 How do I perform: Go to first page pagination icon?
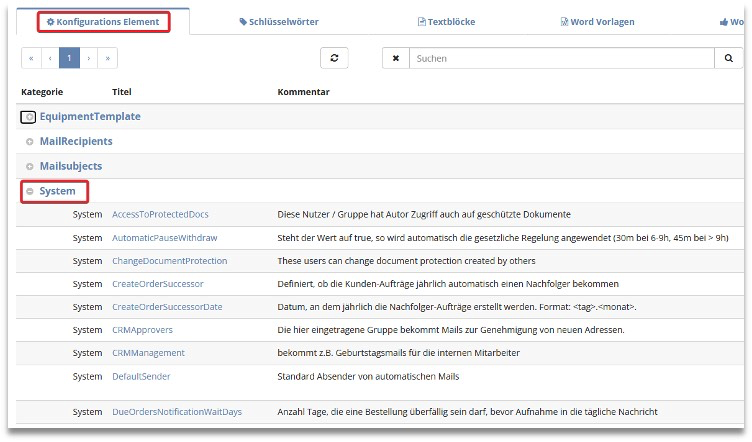(x=31, y=59)
